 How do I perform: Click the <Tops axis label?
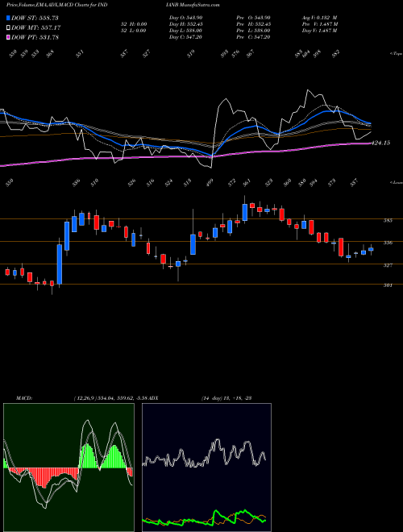pos(397,54)
